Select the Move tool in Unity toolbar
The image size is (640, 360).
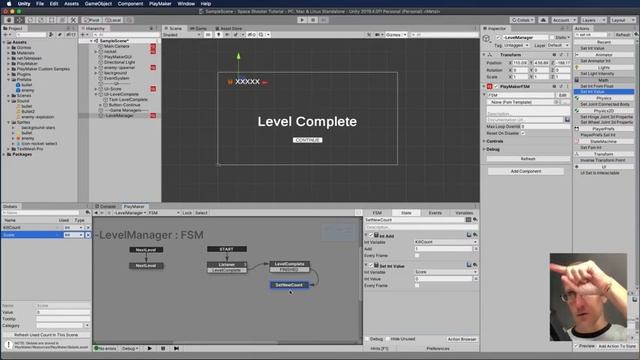click(19, 20)
